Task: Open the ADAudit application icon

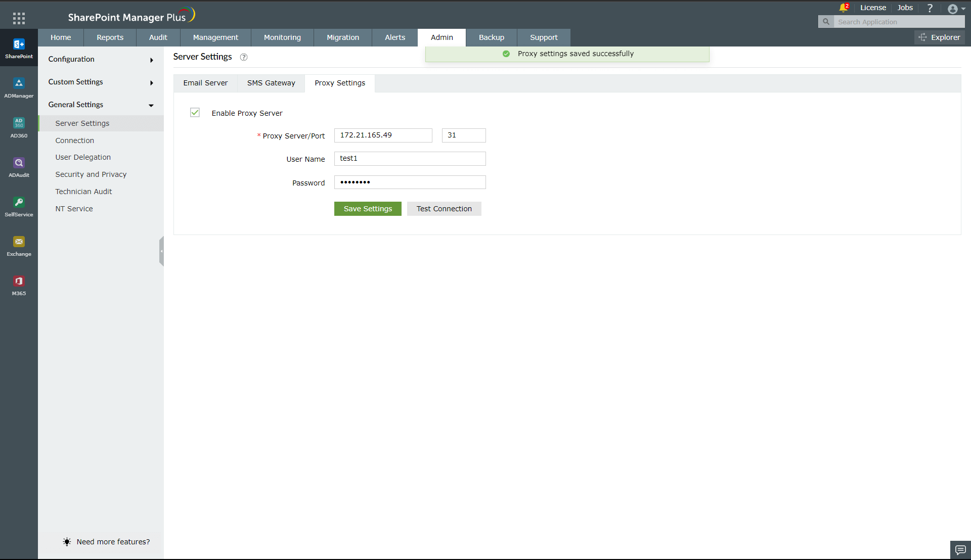Action: coord(19,166)
